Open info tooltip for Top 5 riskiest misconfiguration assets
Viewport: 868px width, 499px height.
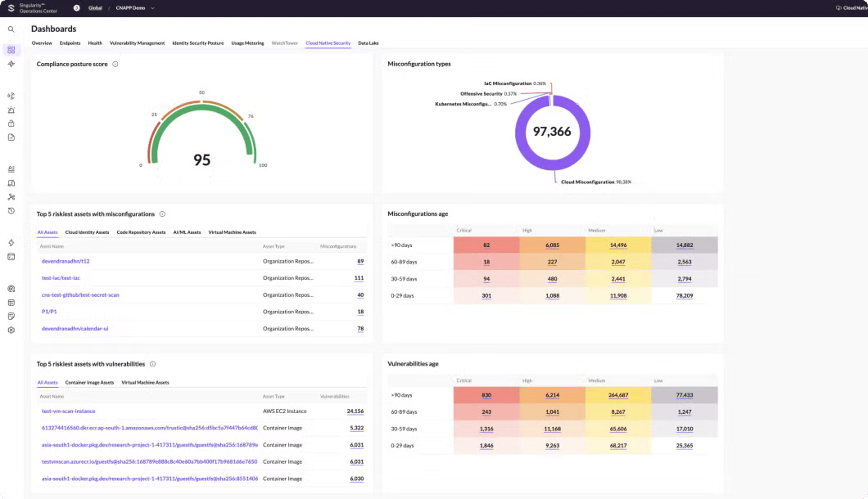click(x=162, y=214)
